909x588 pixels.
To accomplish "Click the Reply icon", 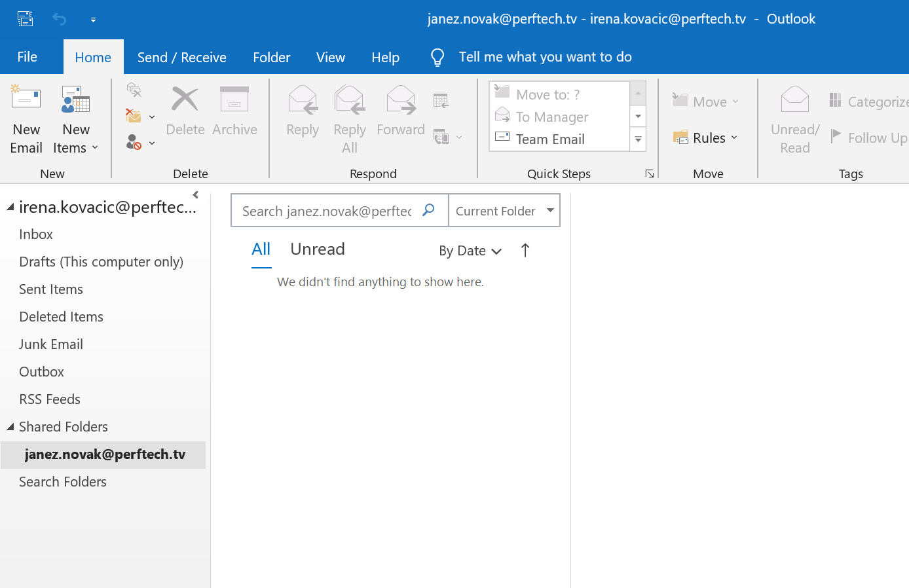I will [303, 100].
